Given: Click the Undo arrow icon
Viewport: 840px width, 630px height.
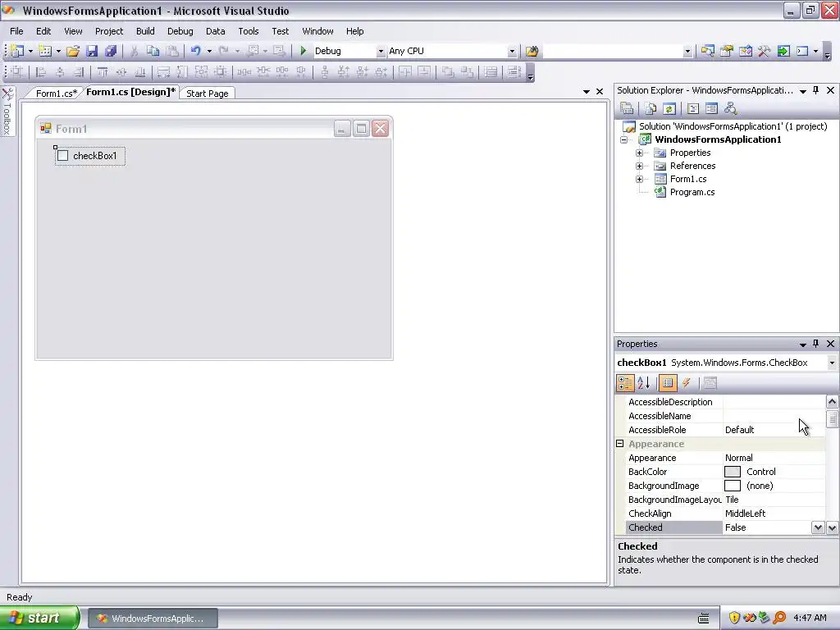Looking at the screenshot, I should coord(195,51).
